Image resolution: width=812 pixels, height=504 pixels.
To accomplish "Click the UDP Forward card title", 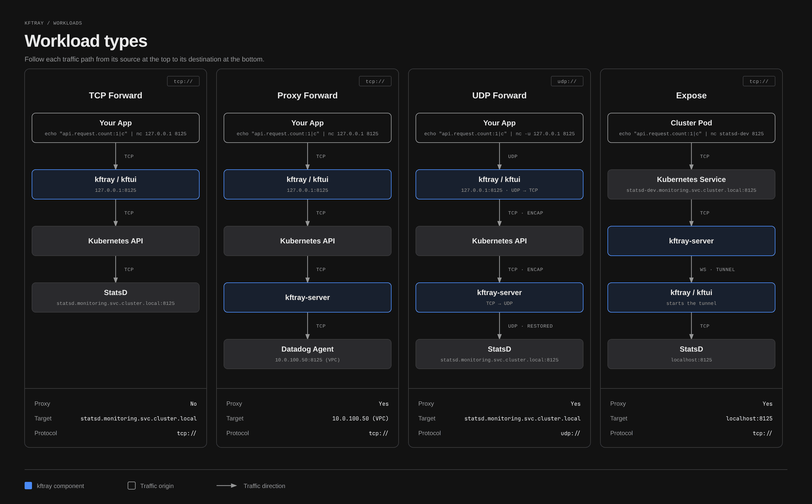I will (x=499, y=95).
